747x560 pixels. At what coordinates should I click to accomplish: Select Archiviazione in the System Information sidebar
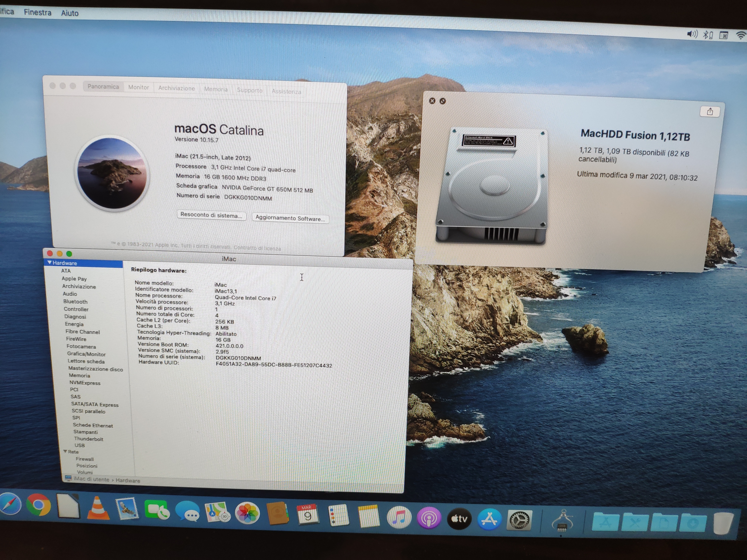[79, 286]
